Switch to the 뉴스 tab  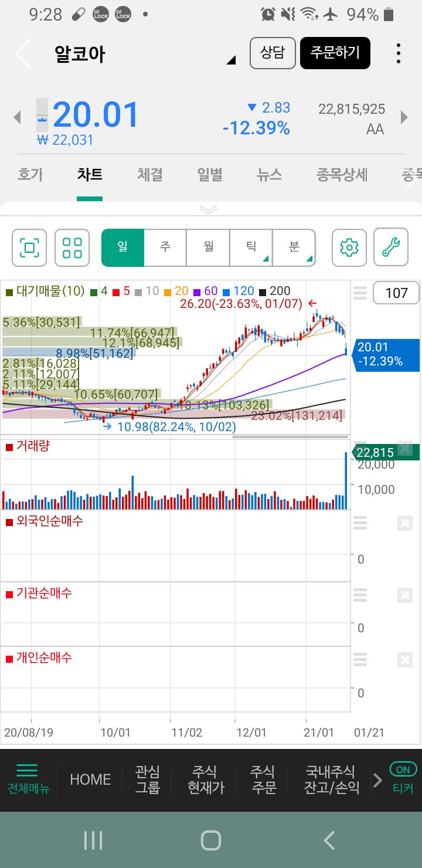(269, 175)
